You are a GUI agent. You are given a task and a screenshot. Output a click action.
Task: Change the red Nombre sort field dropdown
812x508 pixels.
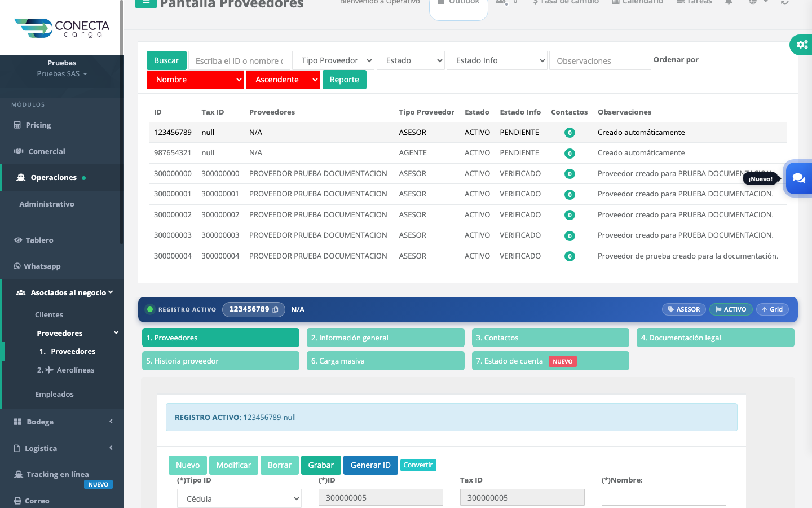(196, 80)
